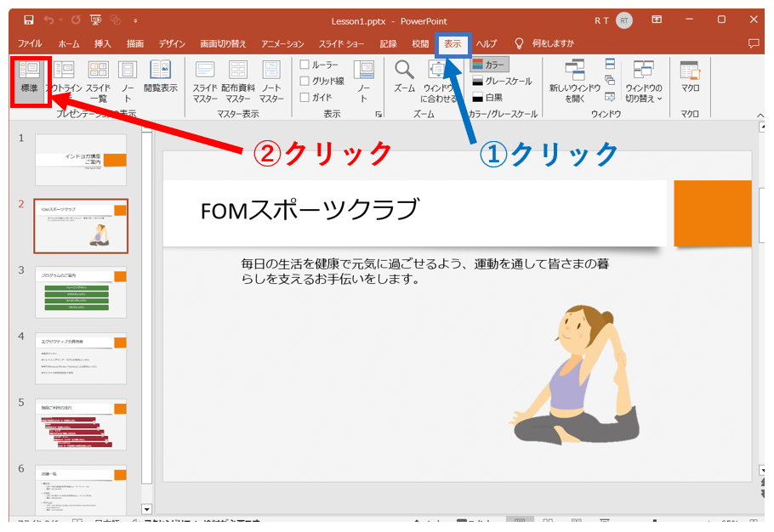Click the slide title FOMスポーツクラブ
Viewport: 774px width, 532px height.
310,210
